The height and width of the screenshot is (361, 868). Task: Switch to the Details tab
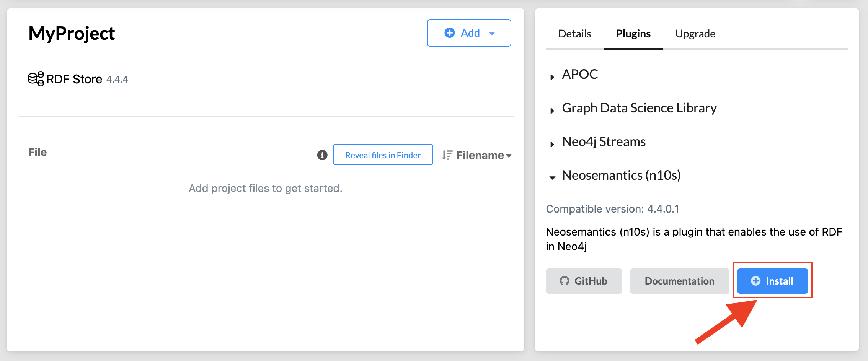[574, 34]
